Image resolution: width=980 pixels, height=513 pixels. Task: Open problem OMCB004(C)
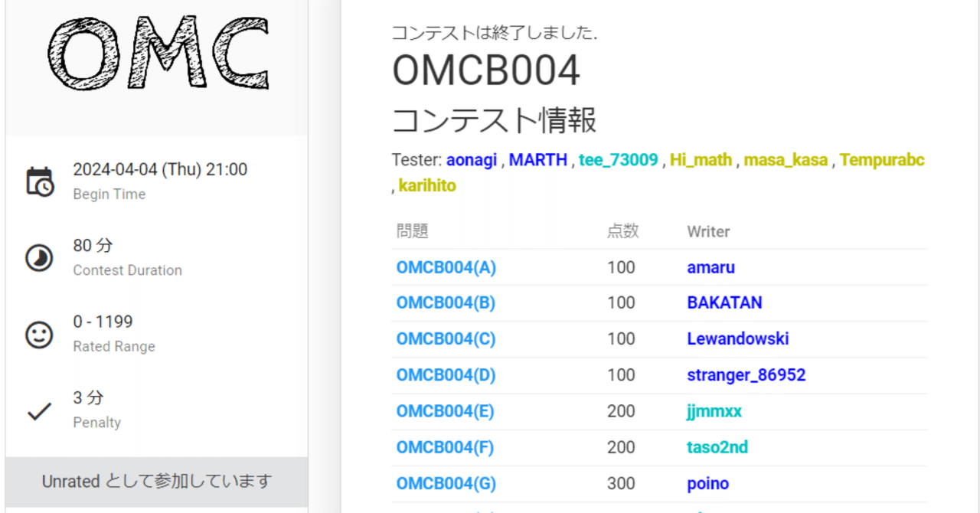(x=445, y=338)
